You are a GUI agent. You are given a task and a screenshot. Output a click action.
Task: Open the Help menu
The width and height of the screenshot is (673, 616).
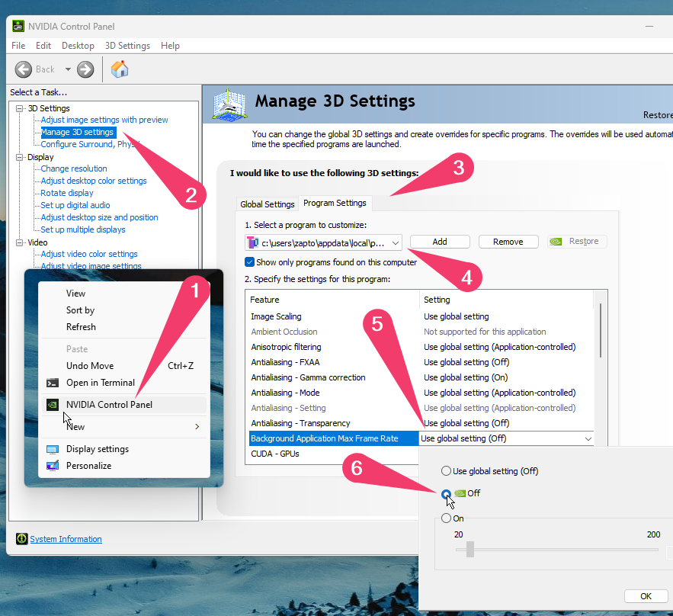click(171, 46)
